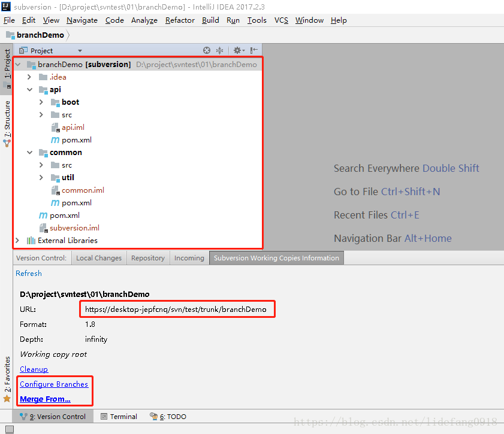This screenshot has width=504, height=434.
Task: Click the External Libraries icon
Action: pyautogui.click(x=31, y=241)
